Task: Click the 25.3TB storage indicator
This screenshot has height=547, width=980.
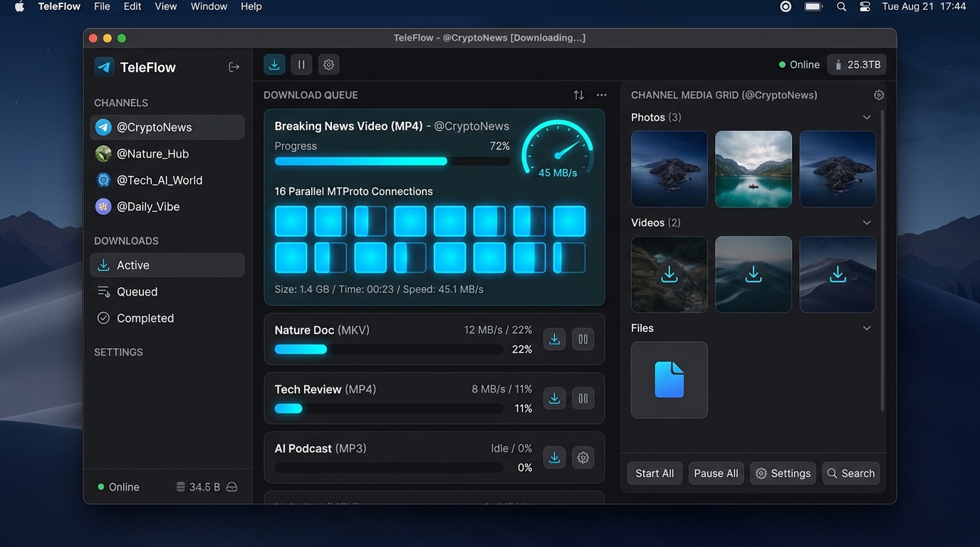Action: click(857, 65)
